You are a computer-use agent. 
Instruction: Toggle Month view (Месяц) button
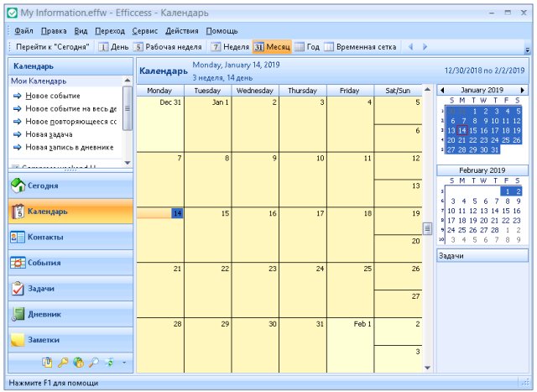tap(271, 47)
